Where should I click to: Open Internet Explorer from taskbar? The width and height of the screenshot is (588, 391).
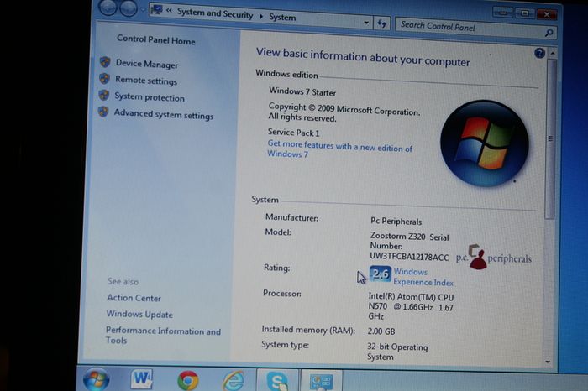(x=234, y=381)
